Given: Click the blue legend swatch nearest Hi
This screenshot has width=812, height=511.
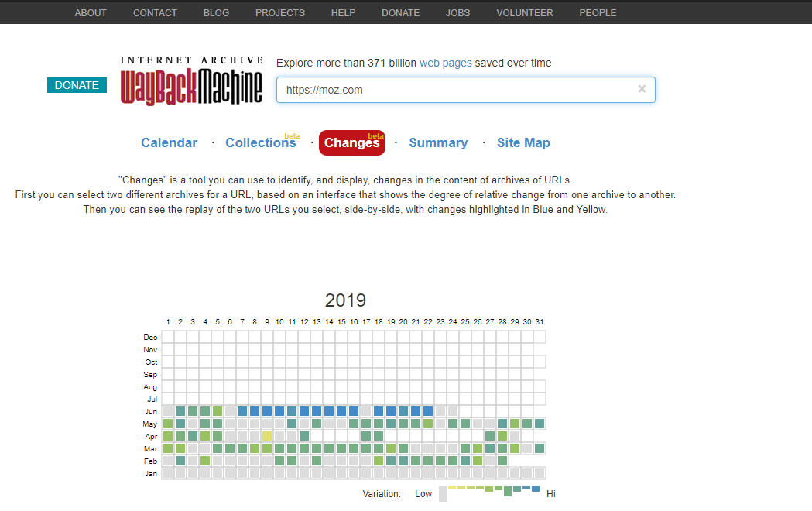Looking at the screenshot, I should pyautogui.click(x=536, y=489).
